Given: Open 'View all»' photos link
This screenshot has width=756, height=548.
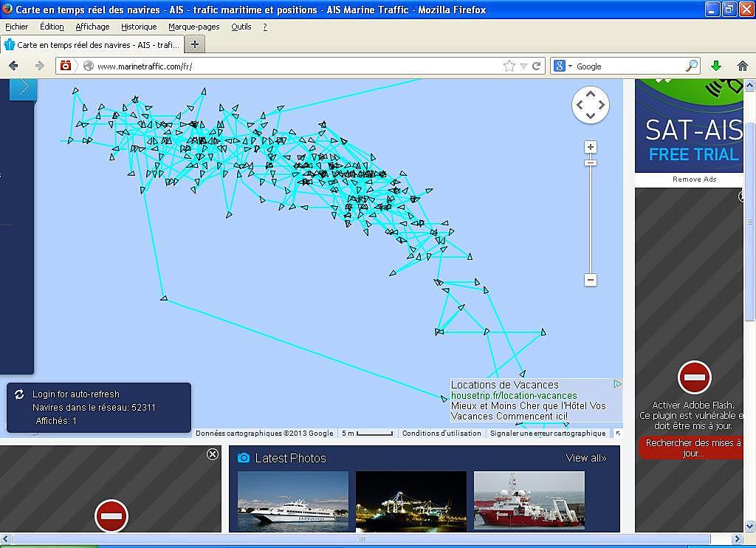Looking at the screenshot, I should 585,458.
